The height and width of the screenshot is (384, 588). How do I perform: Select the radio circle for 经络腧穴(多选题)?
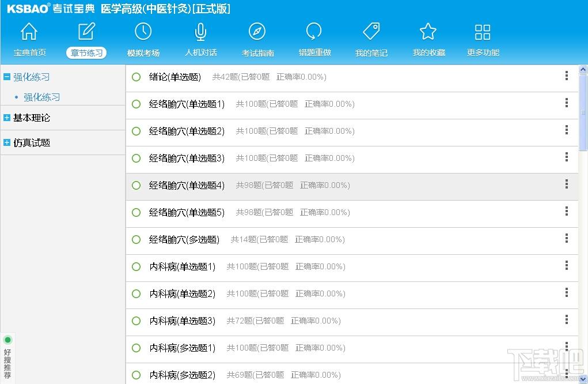[x=136, y=239]
